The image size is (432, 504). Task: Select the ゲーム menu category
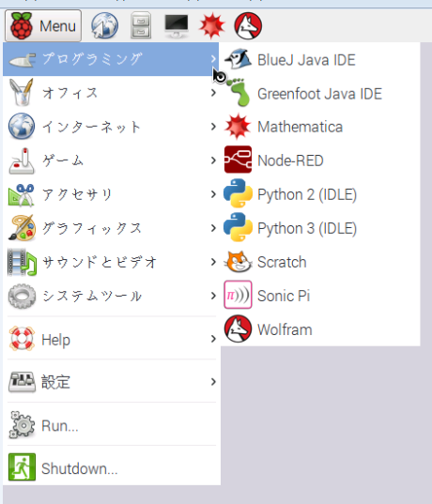pos(112,160)
